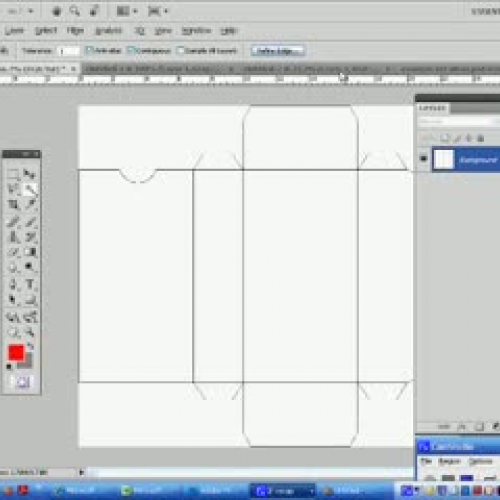Screen dimensions: 500x500
Task: Open the Filter menu
Action: point(75,31)
